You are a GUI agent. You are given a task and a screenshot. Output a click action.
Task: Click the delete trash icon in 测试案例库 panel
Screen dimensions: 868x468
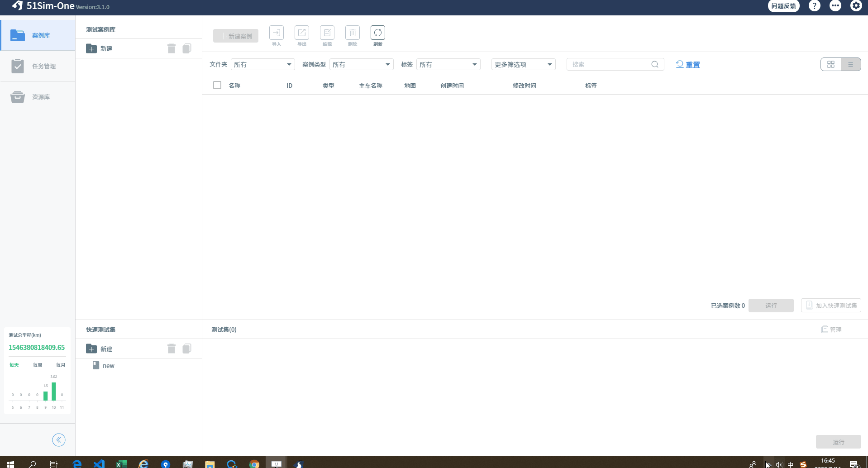pos(171,48)
